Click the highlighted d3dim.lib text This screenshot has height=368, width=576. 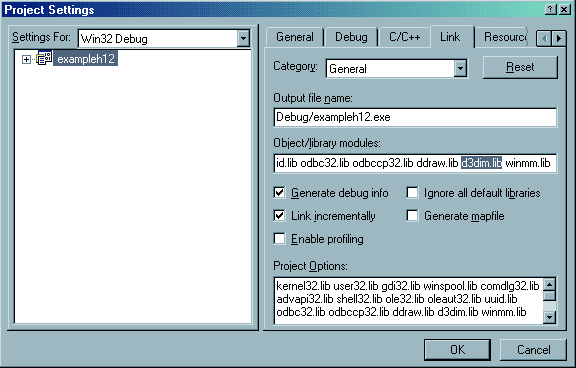tap(482, 163)
